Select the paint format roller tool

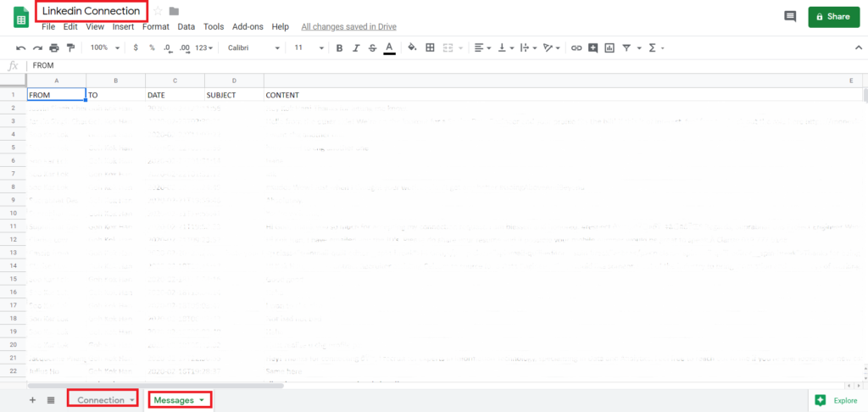click(70, 47)
